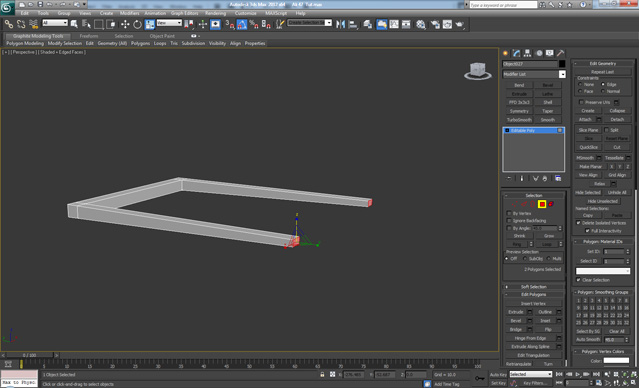Click the Align tool icon

pyautogui.click(x=353, y=24)
